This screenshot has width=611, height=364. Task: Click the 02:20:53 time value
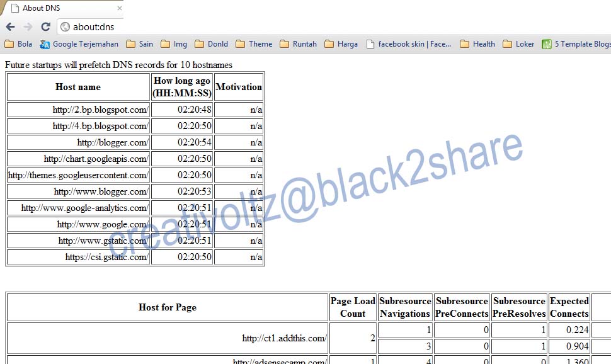pos(195,191)
